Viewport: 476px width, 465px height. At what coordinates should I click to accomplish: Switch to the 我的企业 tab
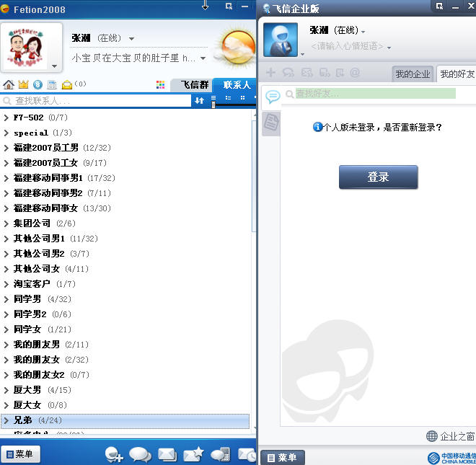pos(413,74)
